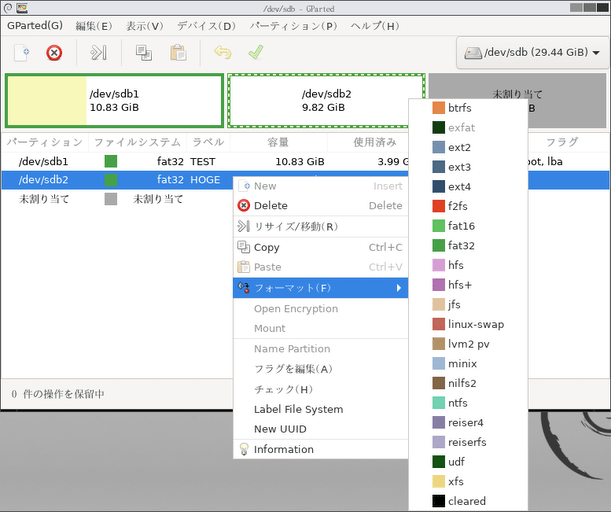Open the GParted(G) menu
The width and height of the screenshot is (611, 512).
pyautogui.click(x=35, y=26)
